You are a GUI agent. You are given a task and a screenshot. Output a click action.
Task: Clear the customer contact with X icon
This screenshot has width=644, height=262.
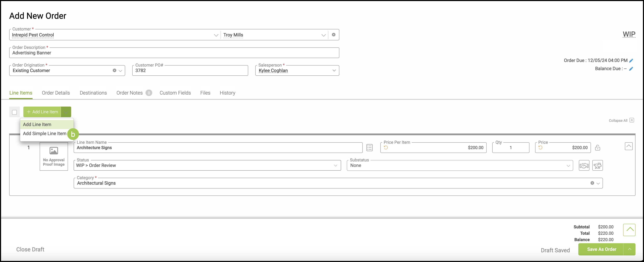pos(334,35)
